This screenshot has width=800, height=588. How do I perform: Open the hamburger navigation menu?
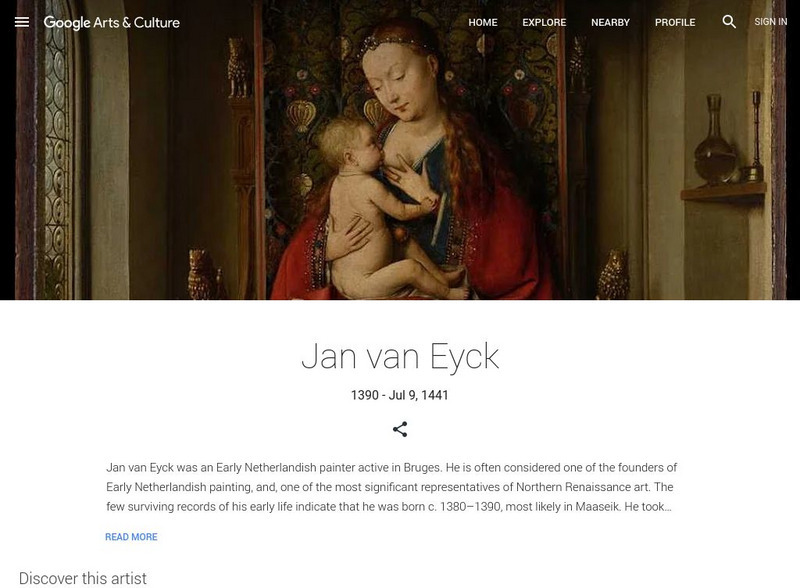22,22
